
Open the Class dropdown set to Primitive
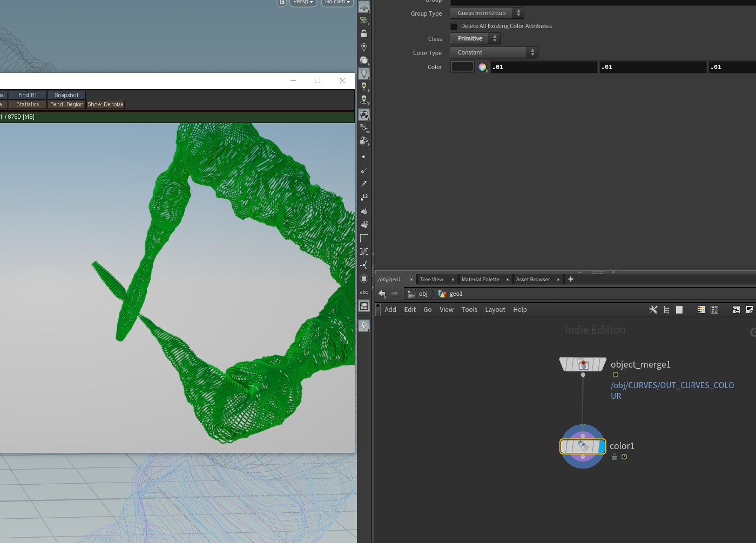click(475, 38)
